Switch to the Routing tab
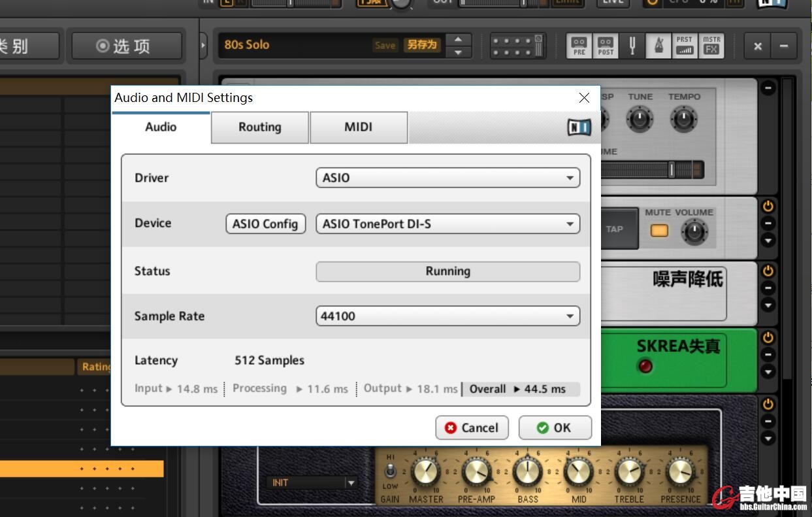The height and width of the screenshot is (517, 812). pyautogui.click(x=259, y=127)
